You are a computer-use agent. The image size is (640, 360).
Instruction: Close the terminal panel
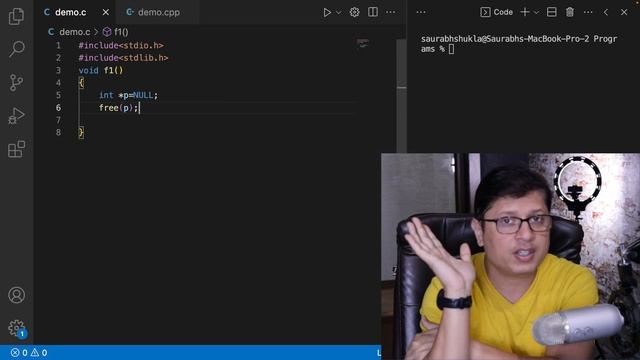pyautogui.click(x=624, y=12)
